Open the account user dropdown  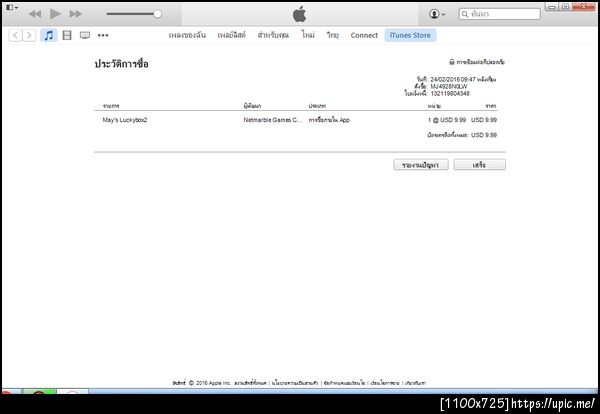click(x=437, y=14)
